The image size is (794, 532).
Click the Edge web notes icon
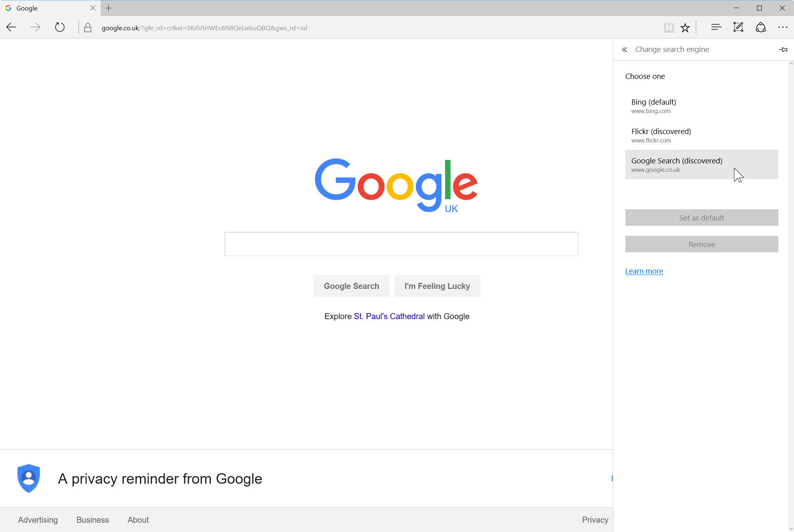[x=738, y=28]
